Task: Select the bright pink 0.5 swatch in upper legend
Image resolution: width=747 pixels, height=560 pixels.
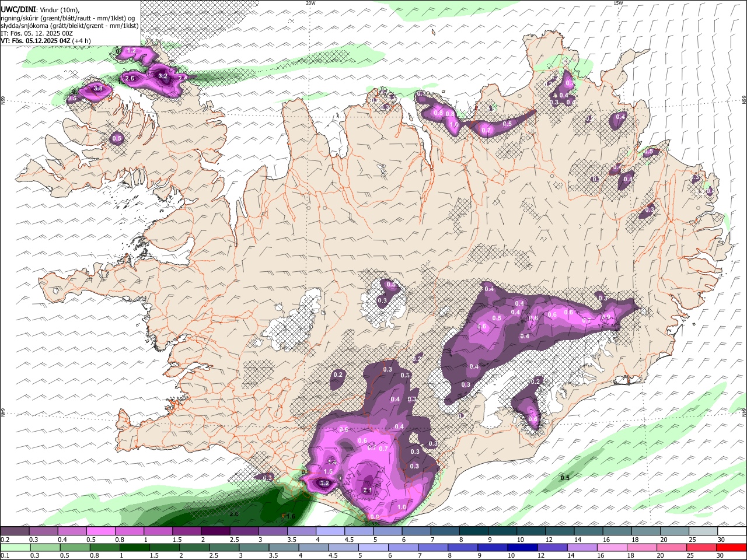Action: [x=101, y=531]
